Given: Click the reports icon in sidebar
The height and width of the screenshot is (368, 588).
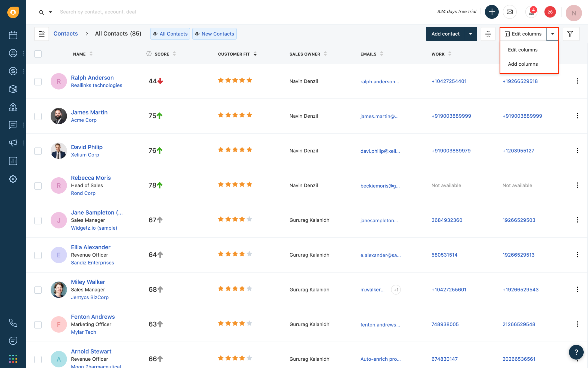Looking at the screenshot, I should pyautogui.click(x=12, y=161).
